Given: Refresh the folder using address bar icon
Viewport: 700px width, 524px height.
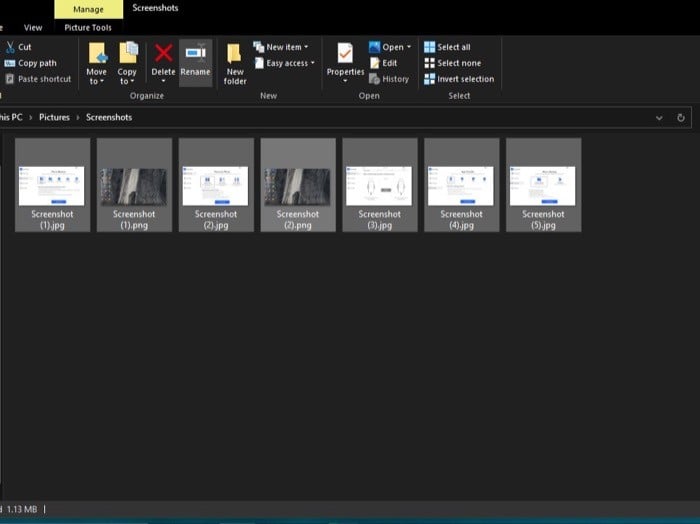Looking at the screenshot, I should pos(681,117).
